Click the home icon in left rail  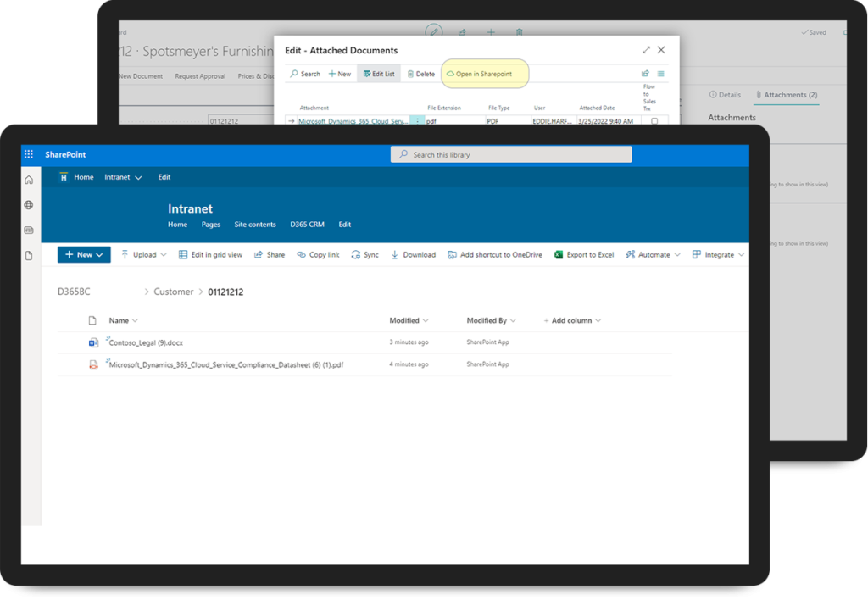(29, 180)
